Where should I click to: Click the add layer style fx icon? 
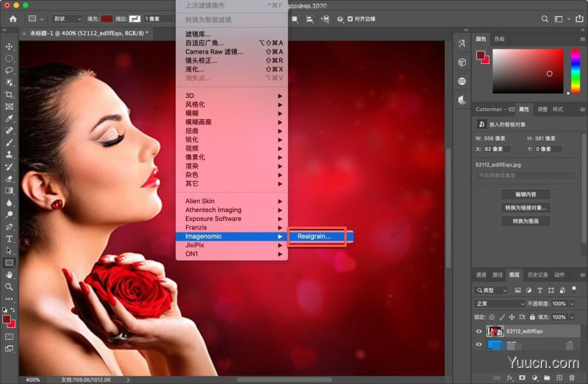point(509,377)
